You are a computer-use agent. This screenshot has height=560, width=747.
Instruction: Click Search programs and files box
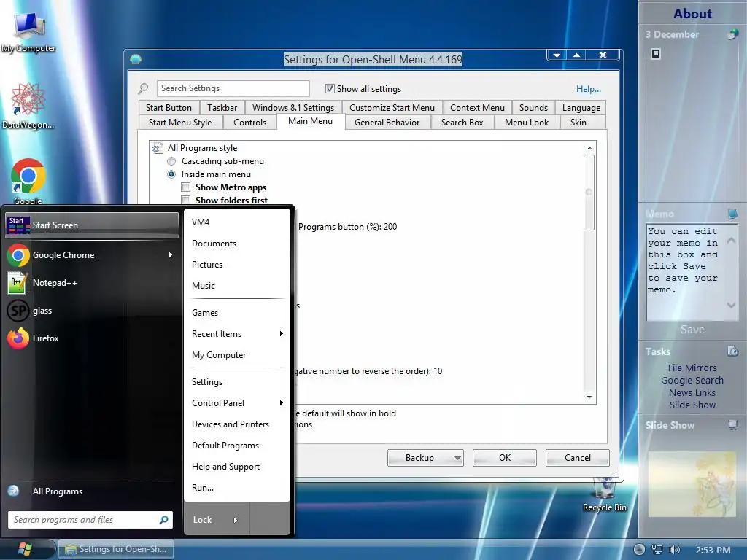click(90, 520)
